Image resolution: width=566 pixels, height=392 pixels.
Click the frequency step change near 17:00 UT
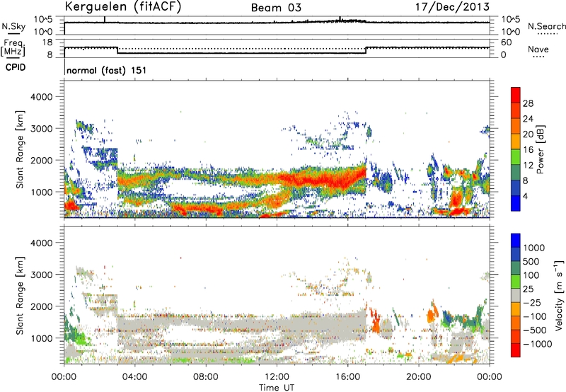[366, 50]
